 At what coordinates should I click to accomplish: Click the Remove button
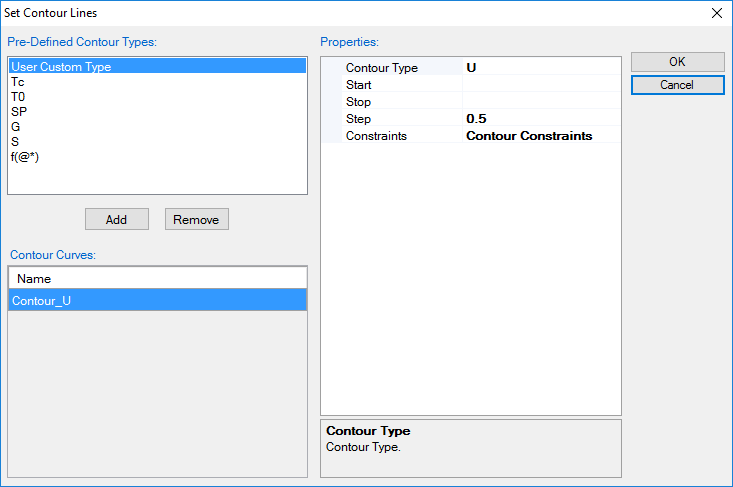196,219
